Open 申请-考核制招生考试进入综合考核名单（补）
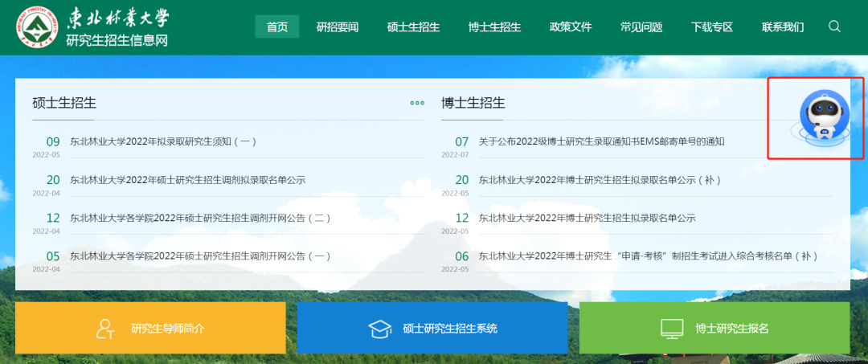This screenshot has width=868, height=364. click(649, 256)
